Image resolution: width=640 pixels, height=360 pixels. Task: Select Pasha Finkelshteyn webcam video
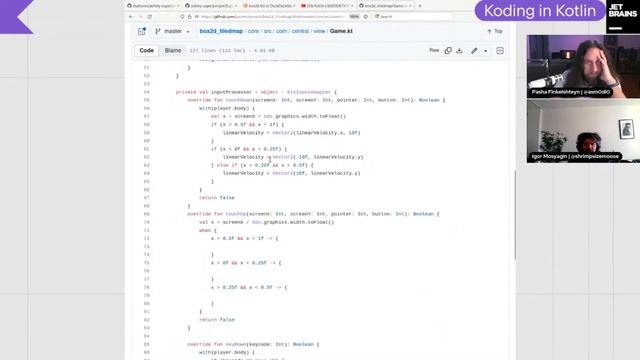point(583,66)
